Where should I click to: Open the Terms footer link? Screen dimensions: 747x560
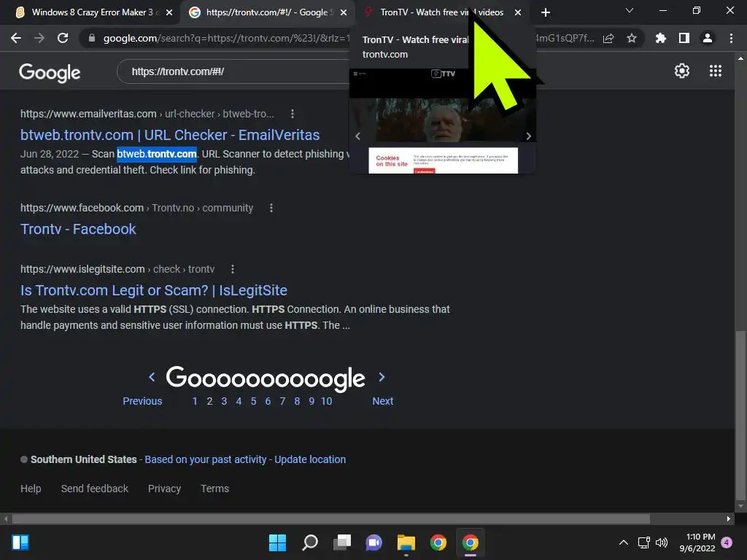pos(215,489)
